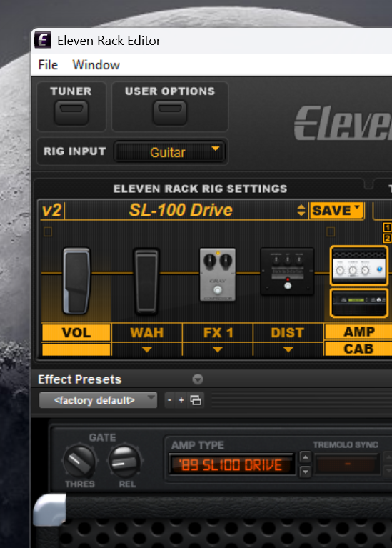Collapse the Effect Presets panel arrow

pyautogui.click(x=198, y=379)
